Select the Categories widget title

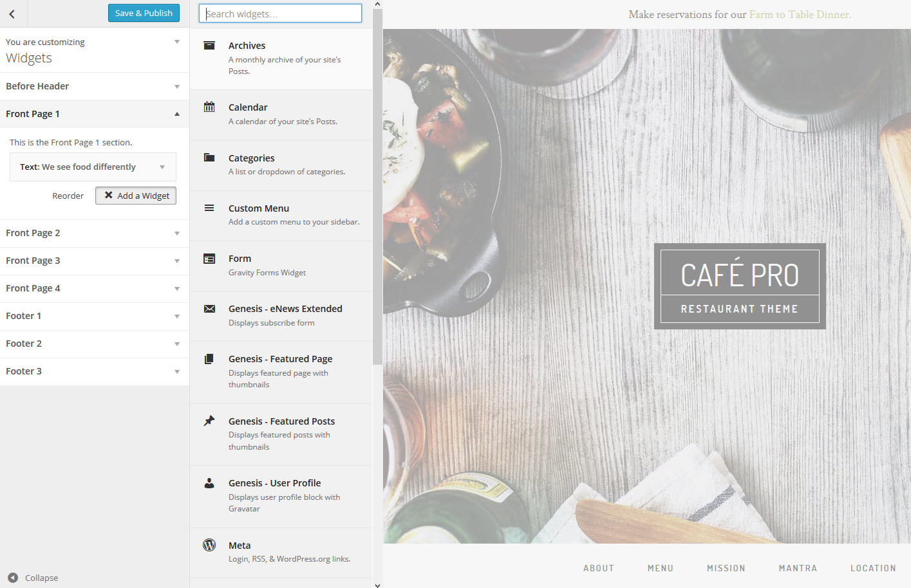pyautogui.click(x=251, y=158)
